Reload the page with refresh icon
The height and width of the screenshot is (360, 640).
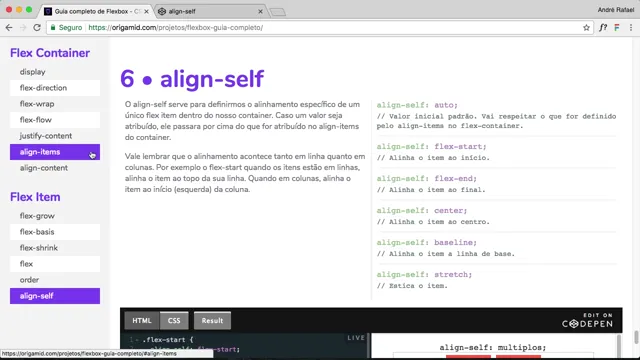(37, 28)
